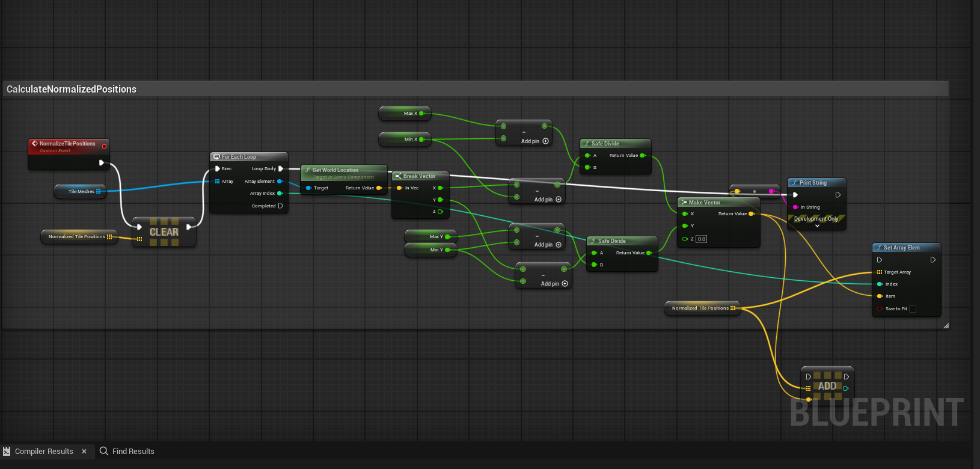The height and width of the screenshot is (469, 980).
Task: Click the Get World Location function icon
Action: (x=307, y=170)
